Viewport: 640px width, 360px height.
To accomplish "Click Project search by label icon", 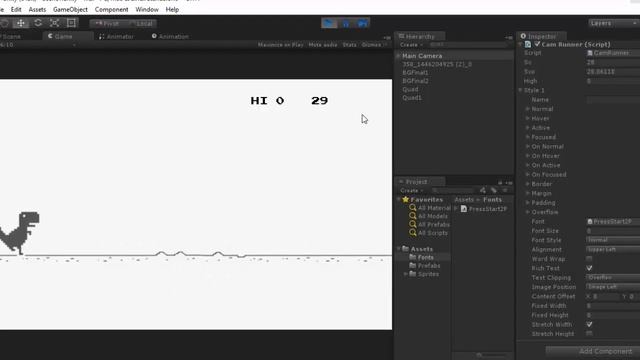I will 494,191.
